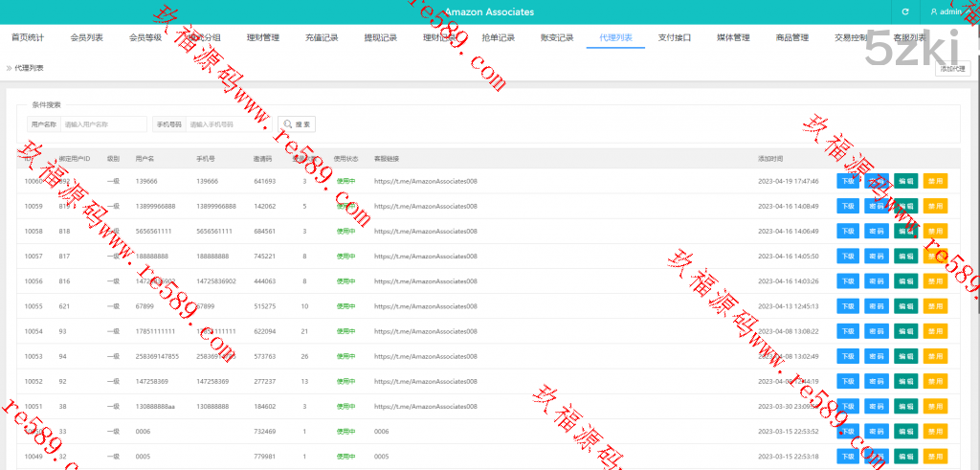Click 下级 for agent row 10054
Viewport: 980px width, 470px height.
848,331
